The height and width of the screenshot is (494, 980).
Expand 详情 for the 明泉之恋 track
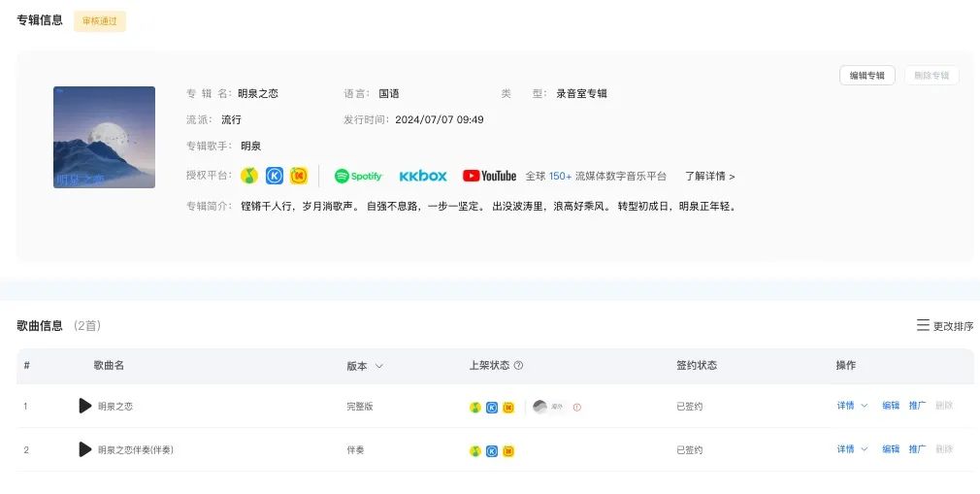(852, 406)
